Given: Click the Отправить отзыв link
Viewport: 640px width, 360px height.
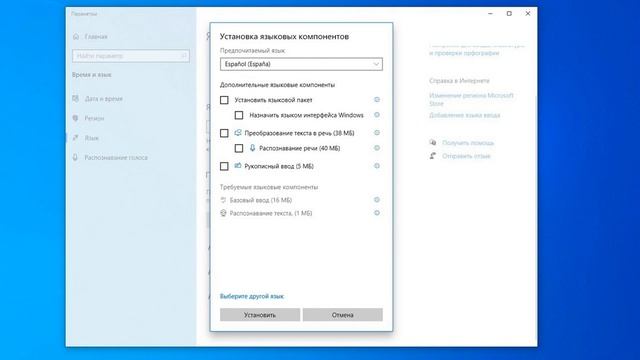Looking at the screenshot, I should coord(466,156).
